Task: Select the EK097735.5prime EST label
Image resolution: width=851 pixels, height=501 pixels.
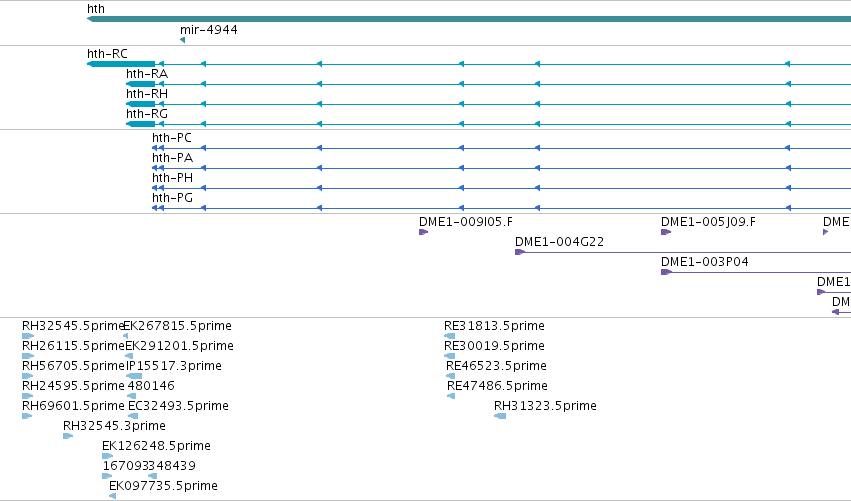Action: (163, 486)
